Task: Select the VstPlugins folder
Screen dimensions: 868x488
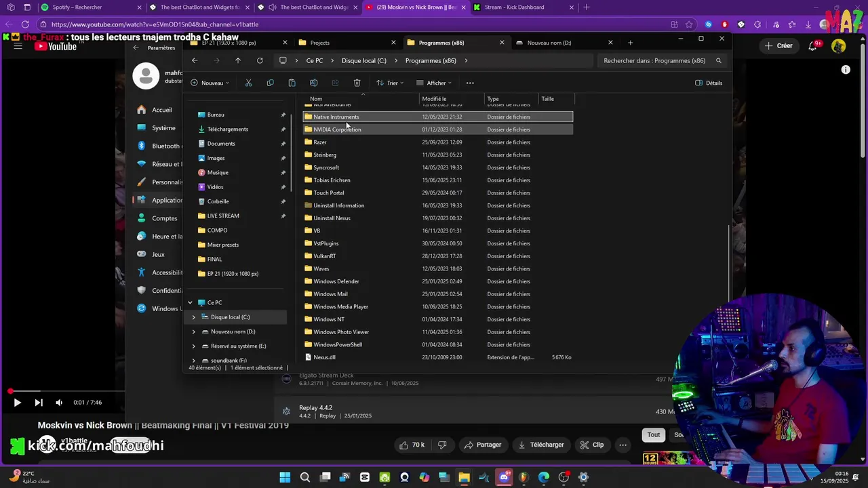Action: click(x=437, y=243)
